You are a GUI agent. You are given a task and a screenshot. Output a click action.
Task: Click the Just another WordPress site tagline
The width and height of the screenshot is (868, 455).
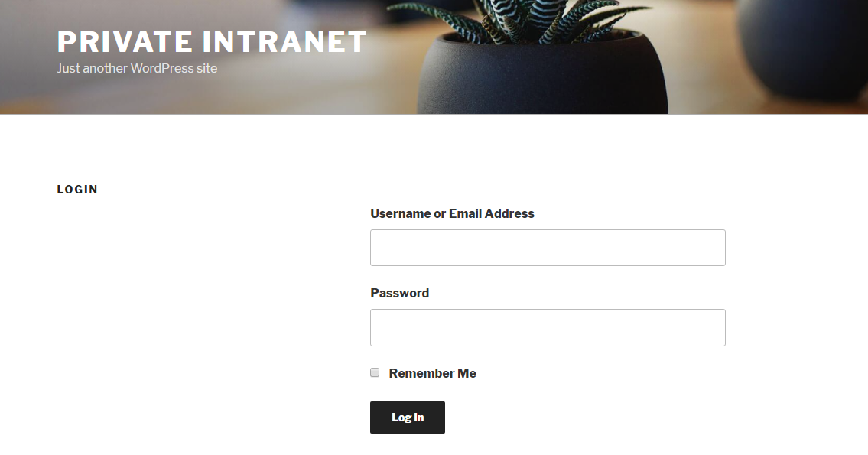138,69
